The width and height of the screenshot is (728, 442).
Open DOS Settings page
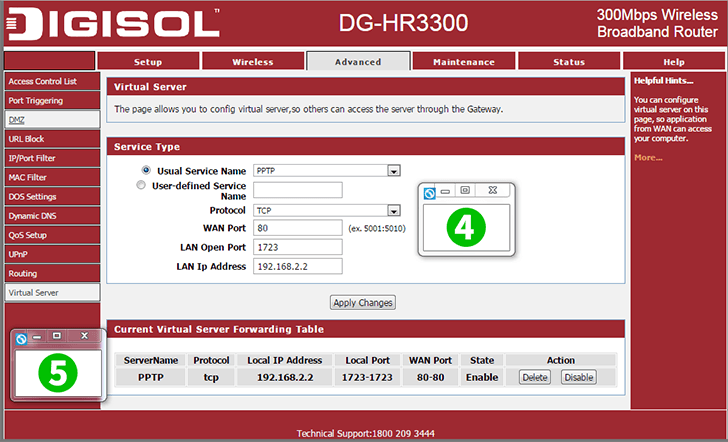(52, 197)
